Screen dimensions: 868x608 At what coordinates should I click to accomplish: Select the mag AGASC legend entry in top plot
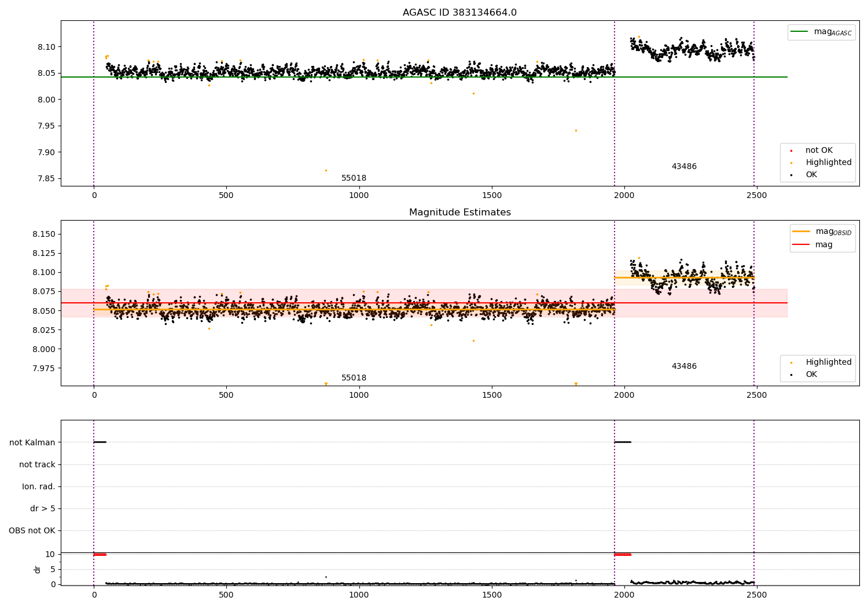[821, 32]
